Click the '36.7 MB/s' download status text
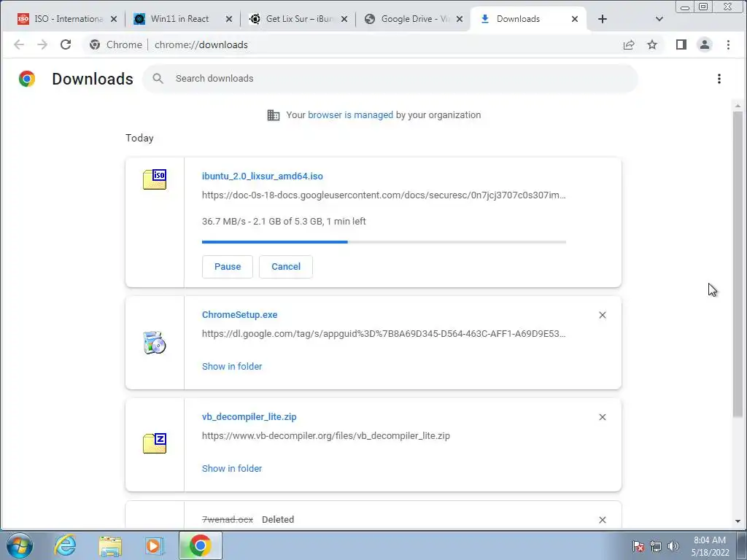This screenshot has height=560, width=747. tap(284, 222)
